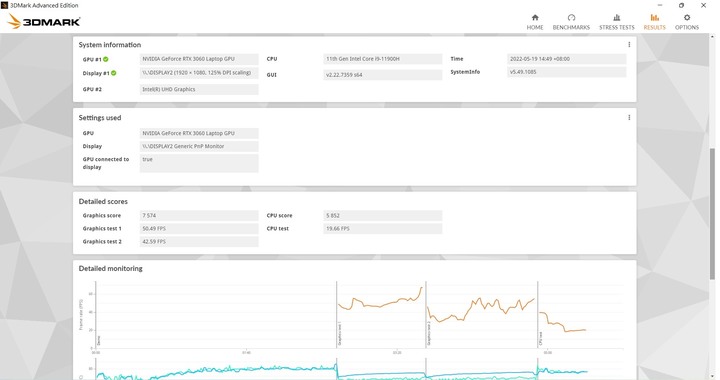
Task: Open Settings used three-dot menu
Action: (629, 117)
